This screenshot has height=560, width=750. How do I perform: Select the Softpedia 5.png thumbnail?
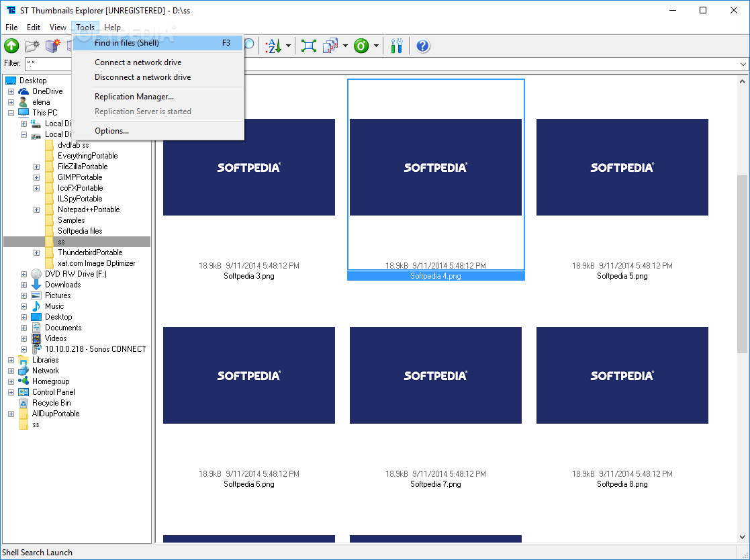pyautogui.click(x=622, y=167)
